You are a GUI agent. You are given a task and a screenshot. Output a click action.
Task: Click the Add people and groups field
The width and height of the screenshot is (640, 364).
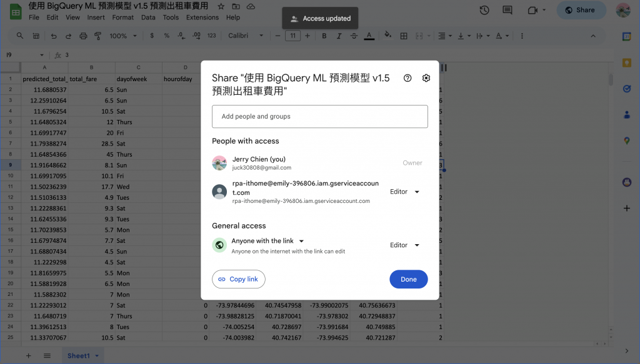pos(320,117)
